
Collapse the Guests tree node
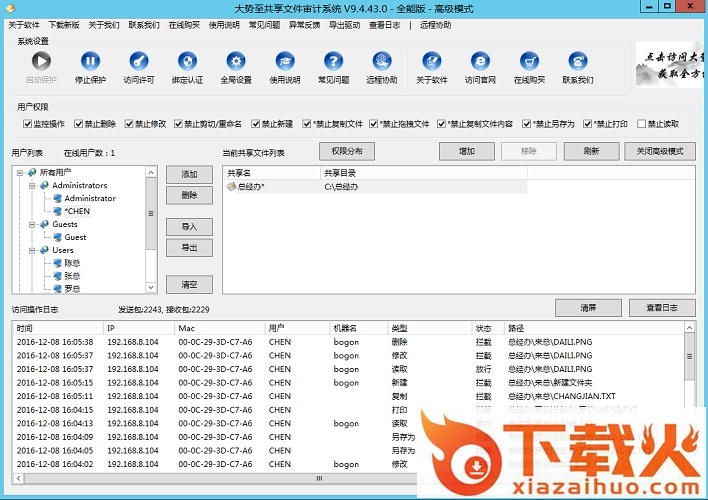coord(32,225)
